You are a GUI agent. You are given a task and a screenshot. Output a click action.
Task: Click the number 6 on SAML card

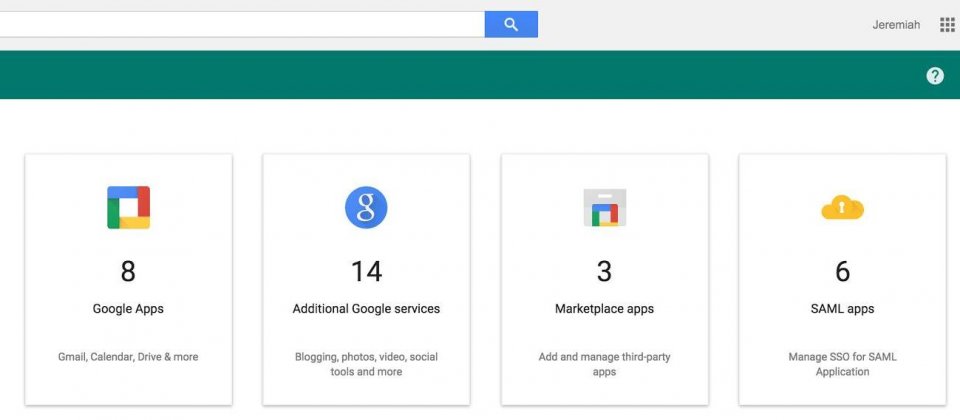[x=842, y=271]
